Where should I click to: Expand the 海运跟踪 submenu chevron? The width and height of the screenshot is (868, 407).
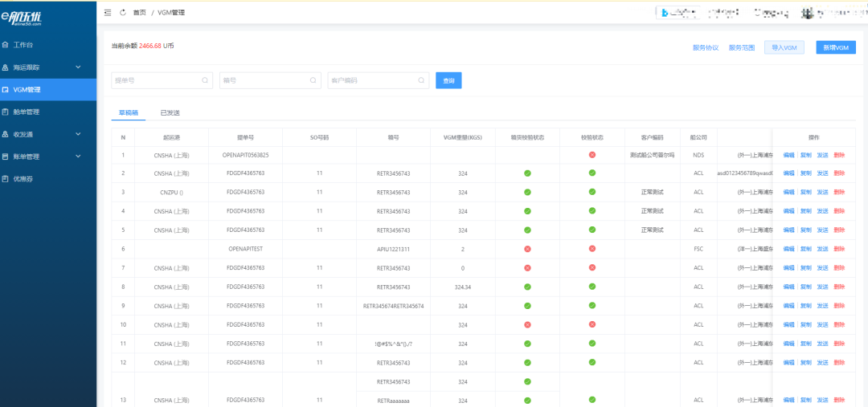coord(78,67)
